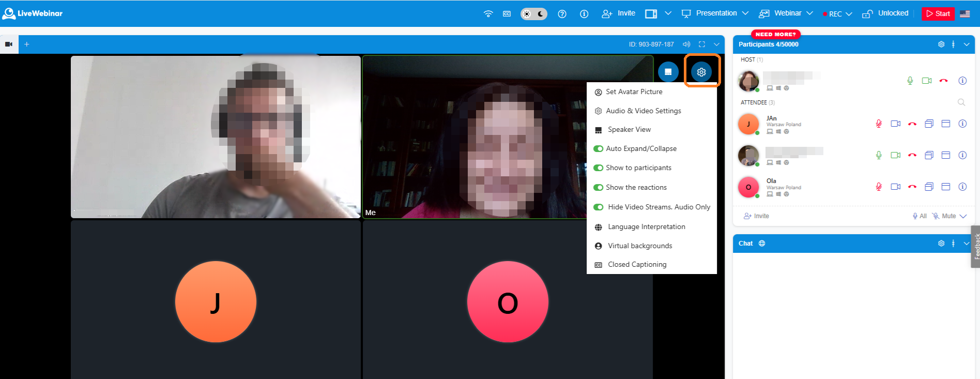Open Participants panel settings gear
980x379 pixels.
pyautogui.click(x=941, y=44)
